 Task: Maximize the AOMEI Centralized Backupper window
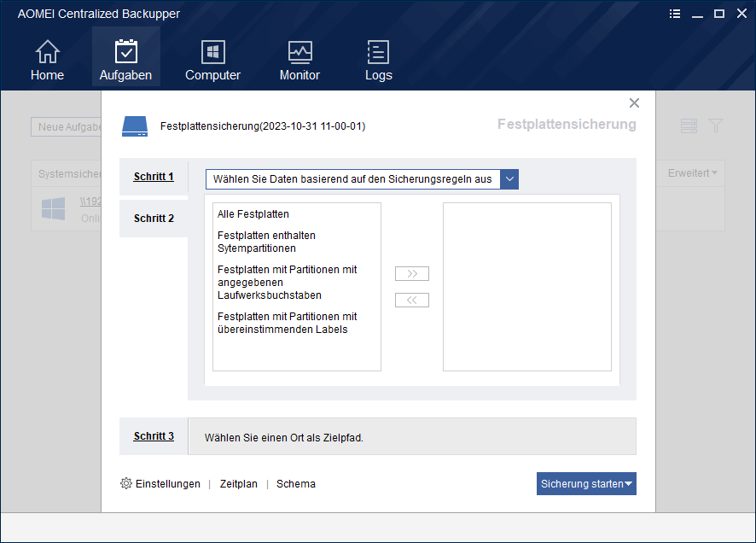point(718,14)
